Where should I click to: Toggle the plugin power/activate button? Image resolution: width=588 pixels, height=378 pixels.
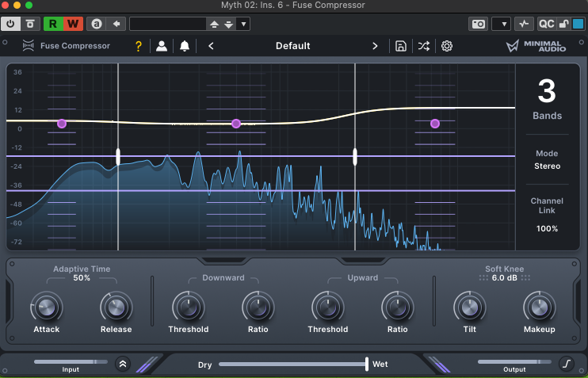coord(10,24)
